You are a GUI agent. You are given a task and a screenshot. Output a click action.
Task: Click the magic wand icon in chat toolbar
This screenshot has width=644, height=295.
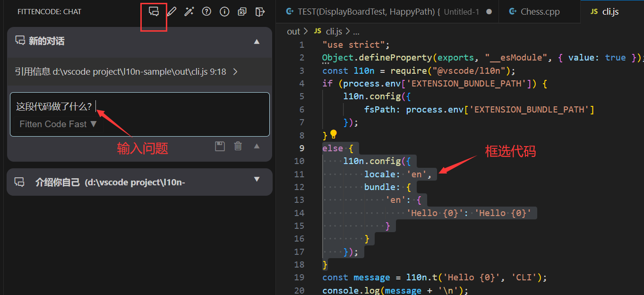point(189,11)
